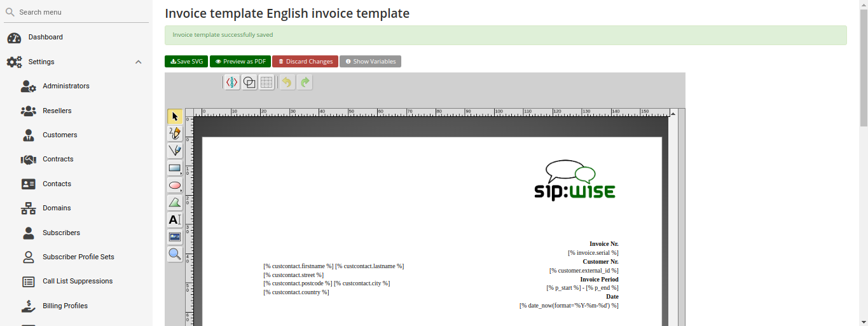Select the Line tool
Image resolution: width=868 pixels, height=326 pixels.
[175, 151]
